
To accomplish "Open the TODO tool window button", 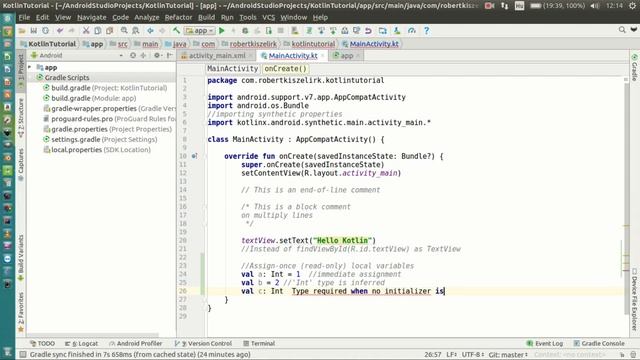I will pyautogui.click(x=42, y=343).
